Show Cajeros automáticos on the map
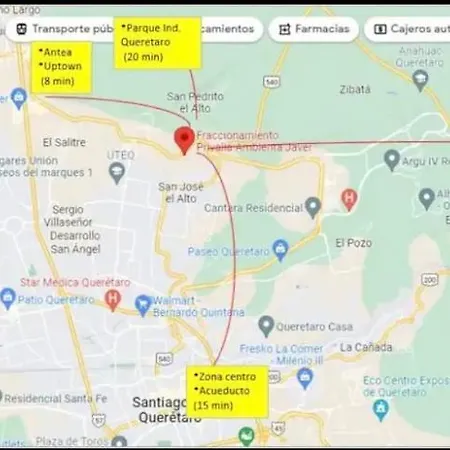 pyautogui.click(x=407, y=29)
